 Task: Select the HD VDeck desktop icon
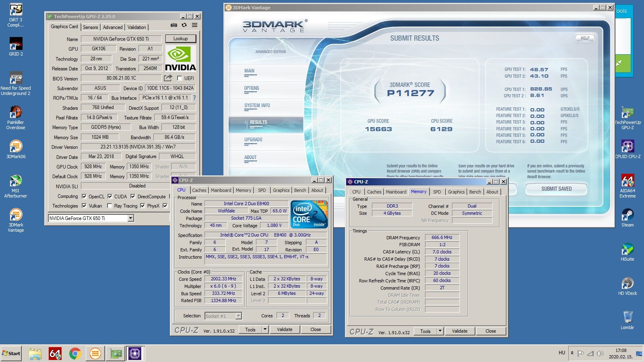[627, 286]
